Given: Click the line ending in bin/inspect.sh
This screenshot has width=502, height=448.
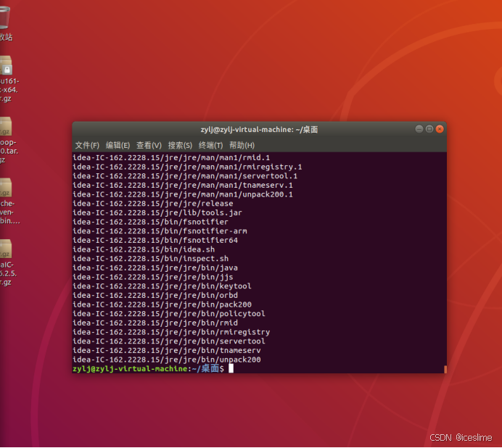Looking at the screenshot, I should click(150, 259).
